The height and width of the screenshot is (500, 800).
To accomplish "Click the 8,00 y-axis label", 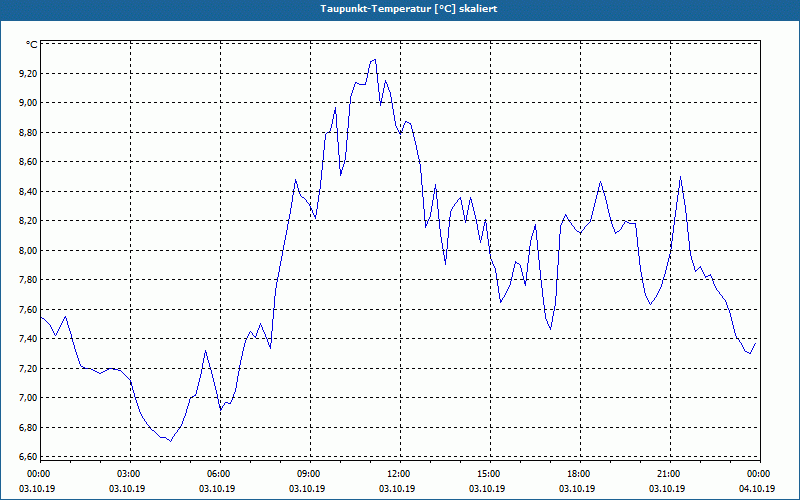I will coord(29,251).
